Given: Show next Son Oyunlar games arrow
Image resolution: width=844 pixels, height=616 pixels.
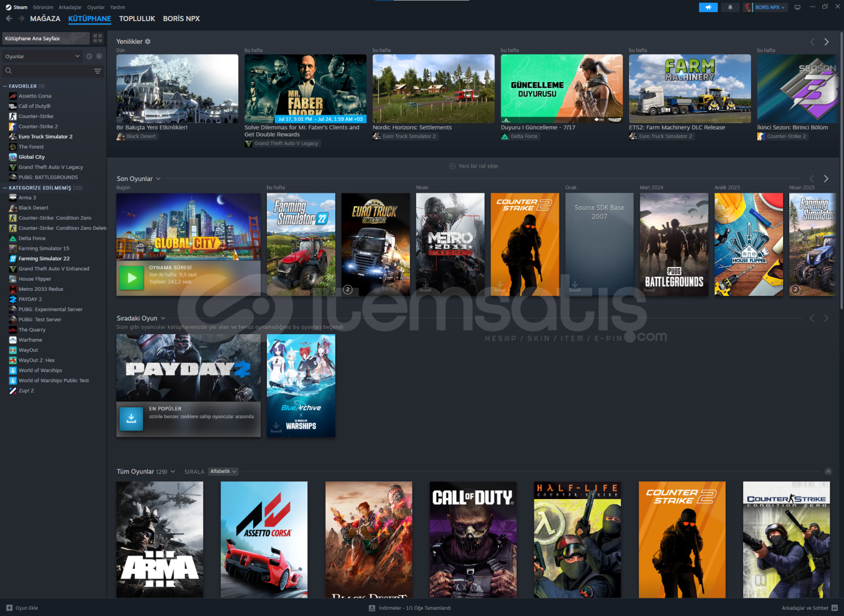Looking at the screenshot, I should 826,179.
